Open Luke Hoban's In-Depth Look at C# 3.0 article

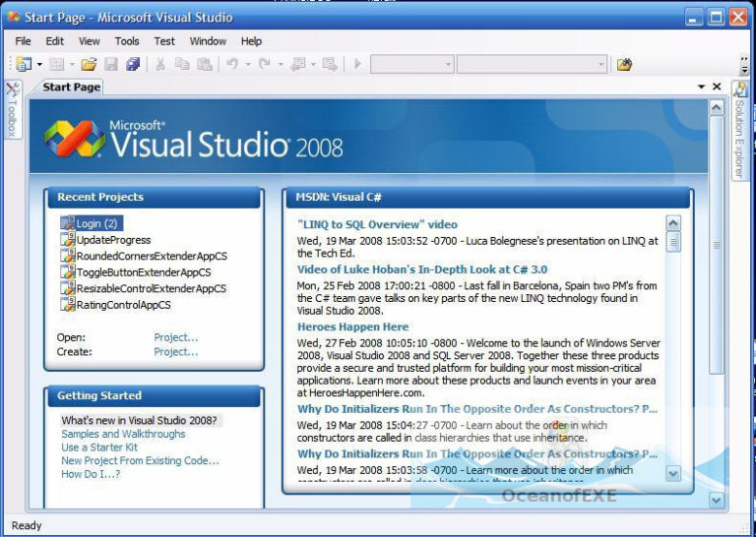pos(422,269)
